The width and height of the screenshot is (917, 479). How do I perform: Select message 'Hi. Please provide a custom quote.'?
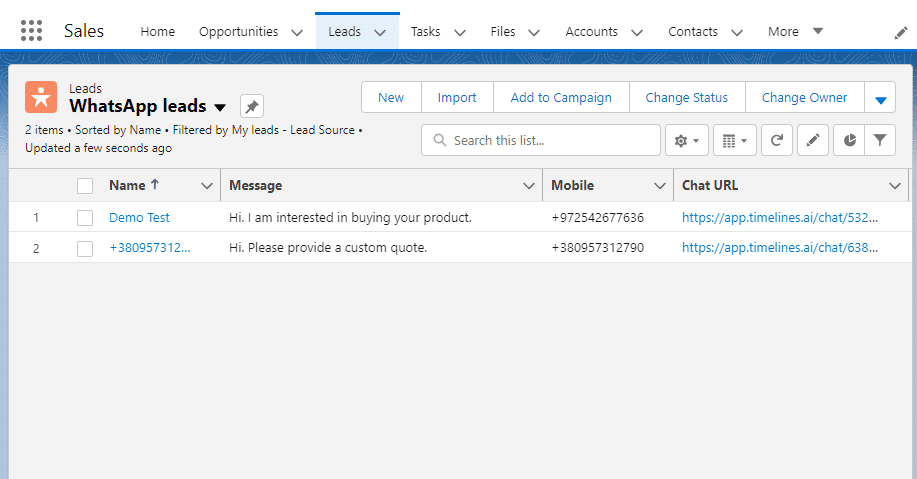pos(328,248)
